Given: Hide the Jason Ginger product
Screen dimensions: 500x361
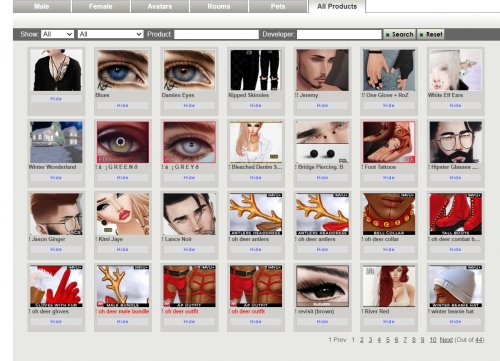Looking at the screenshot, I should tap(56, 250).
